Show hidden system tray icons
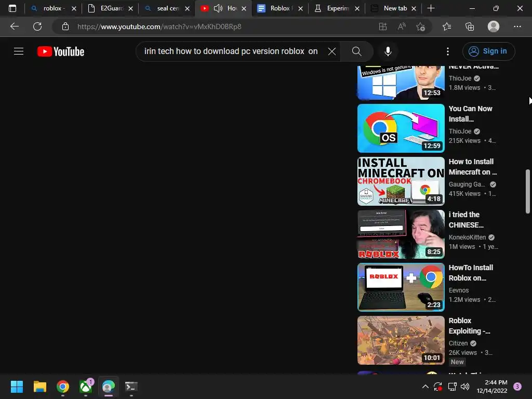This screenshot has width=532, height=399. pyautogui.click(x=425, y=387)
